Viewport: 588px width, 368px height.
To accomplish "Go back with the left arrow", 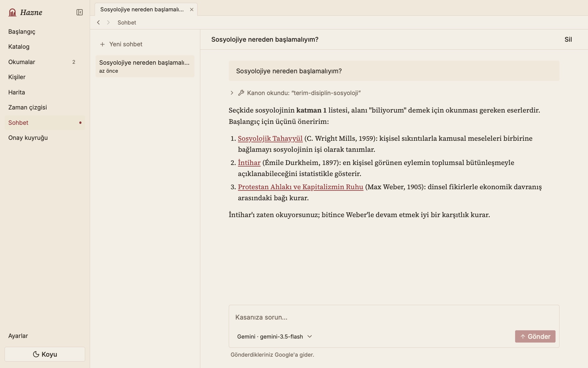I will pyautogui.click(x=98, y=22).
